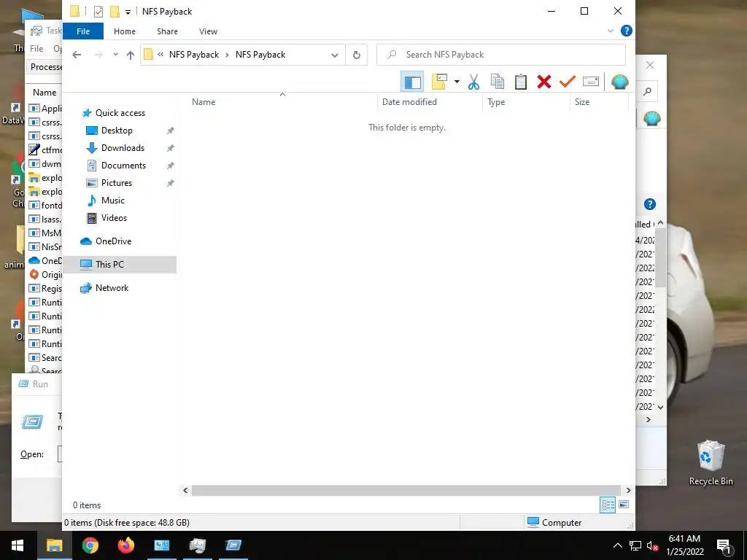
Task: Open Videos in the navigation pane
Action: point(114,218)
